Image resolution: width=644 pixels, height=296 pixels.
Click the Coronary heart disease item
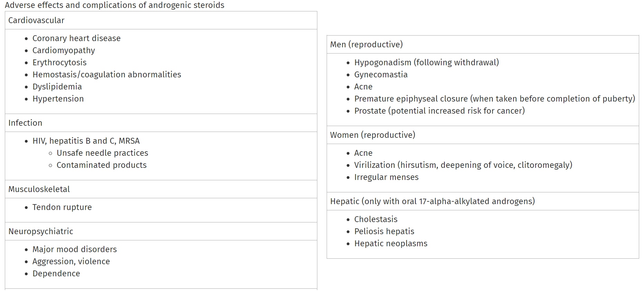click(x=76, y=38)
